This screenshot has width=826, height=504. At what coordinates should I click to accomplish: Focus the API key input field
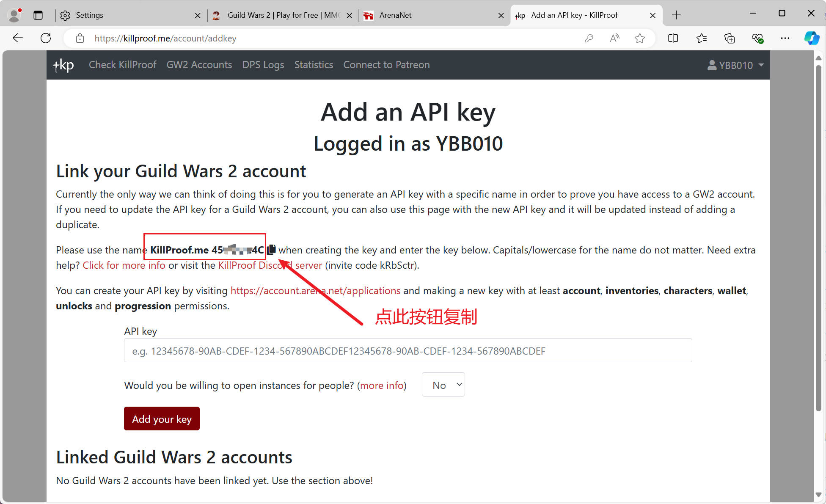[x=408, y=350]
